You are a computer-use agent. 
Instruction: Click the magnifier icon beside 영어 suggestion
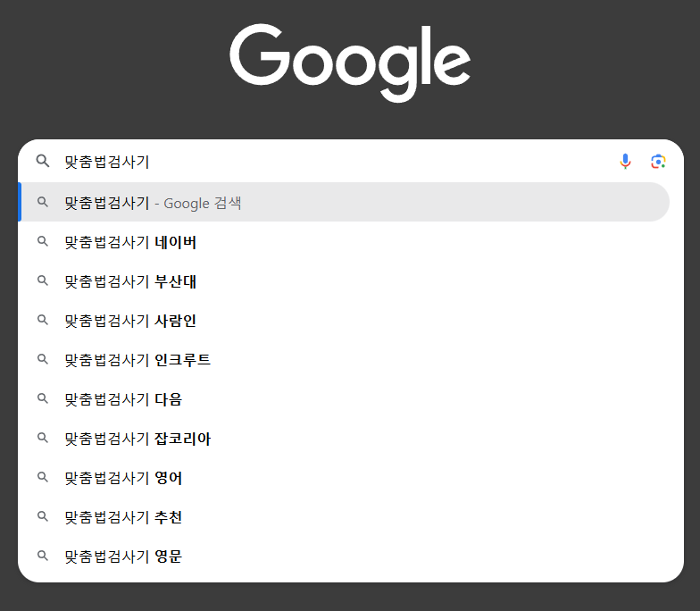pos(43,477)
